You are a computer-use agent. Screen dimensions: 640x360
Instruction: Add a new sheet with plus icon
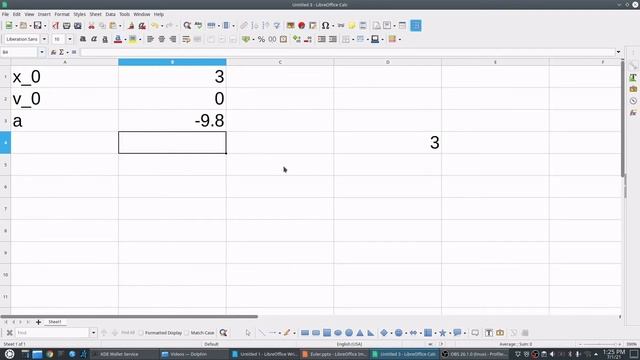tap(38, 322)
